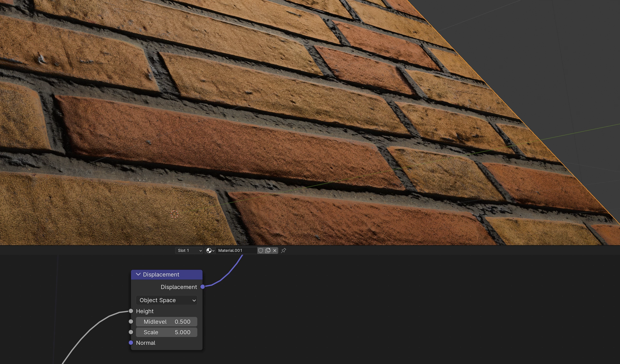Click the purple Normal input socket
Viewport: 620px width, 364px height.
point(131,343)
